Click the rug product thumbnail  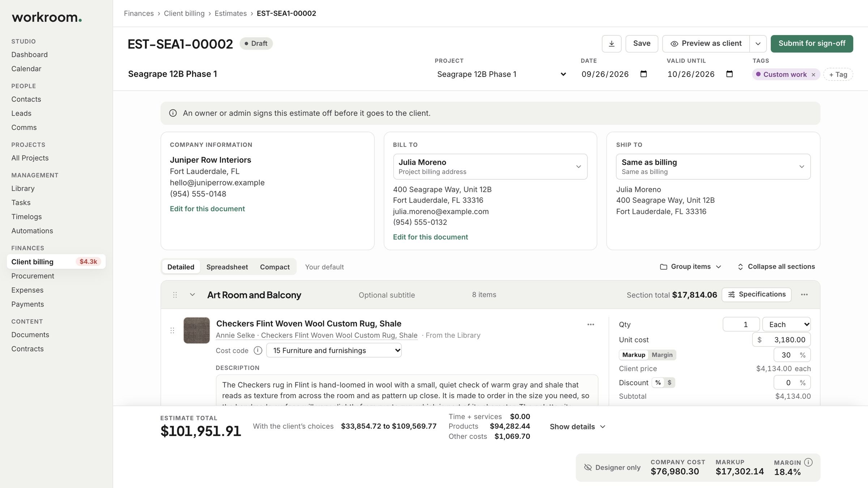196,330
